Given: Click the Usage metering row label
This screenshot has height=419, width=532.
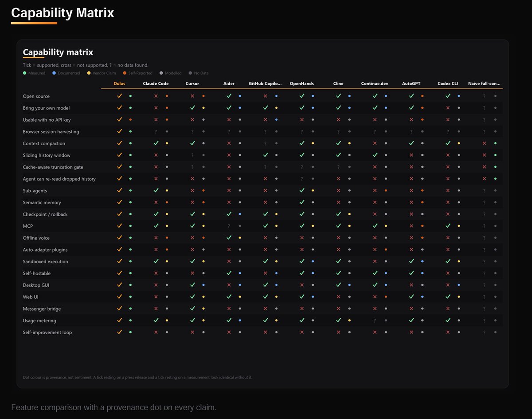Looking at the screenshot, I should (39, 320).
